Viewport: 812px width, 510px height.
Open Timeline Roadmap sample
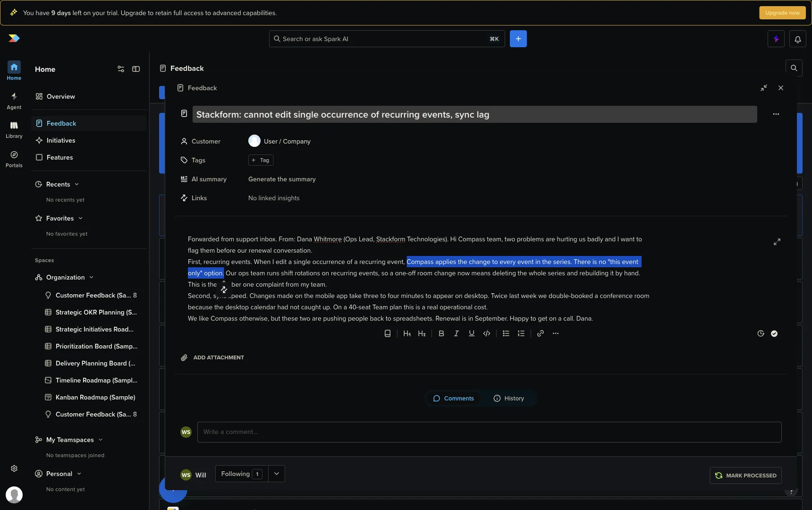[x=91, y=380]
